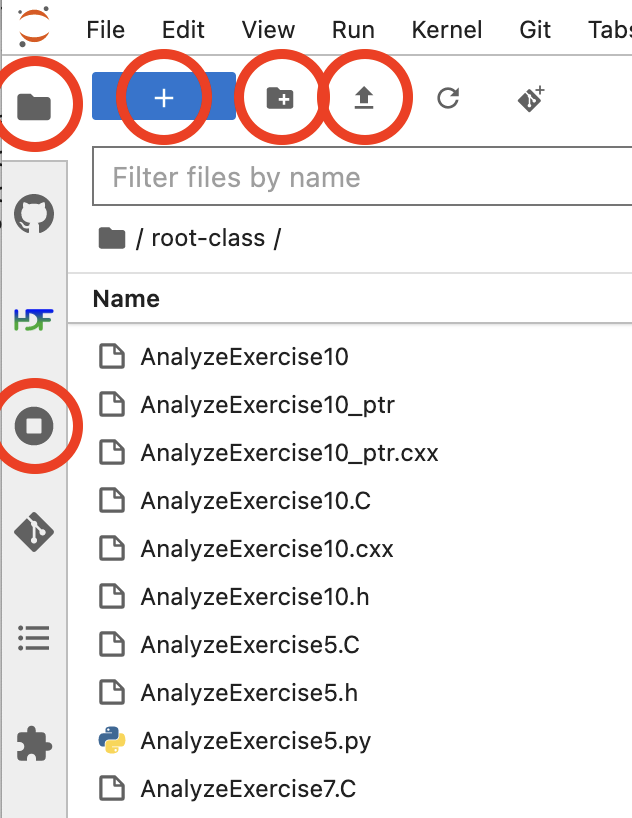The width and height of the screenshot is (632, 818).
Task: Click the blue New Launcher plus button
Action: click(164, 97)
